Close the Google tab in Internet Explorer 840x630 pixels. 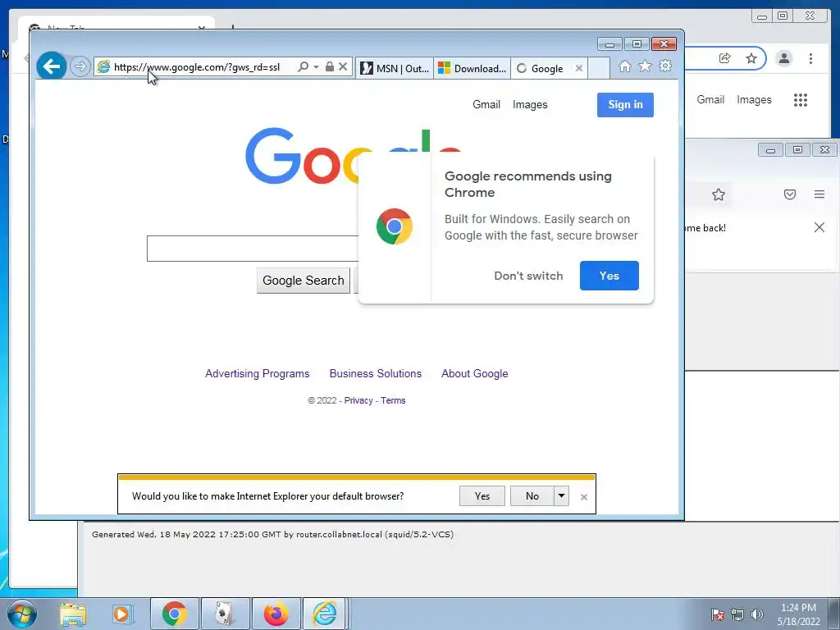pos(578,69)
